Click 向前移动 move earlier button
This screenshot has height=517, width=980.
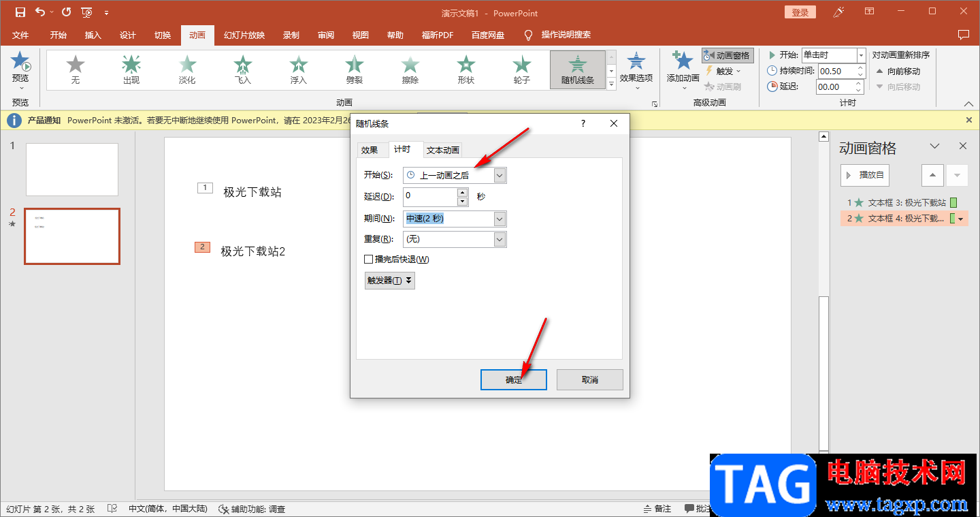898,71
